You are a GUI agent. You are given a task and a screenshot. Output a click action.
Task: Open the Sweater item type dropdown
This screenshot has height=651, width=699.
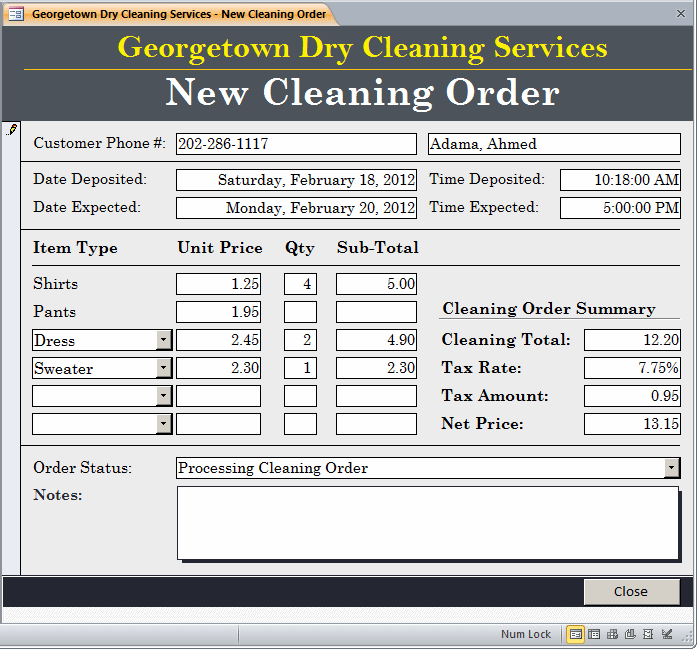pos(164,368)
